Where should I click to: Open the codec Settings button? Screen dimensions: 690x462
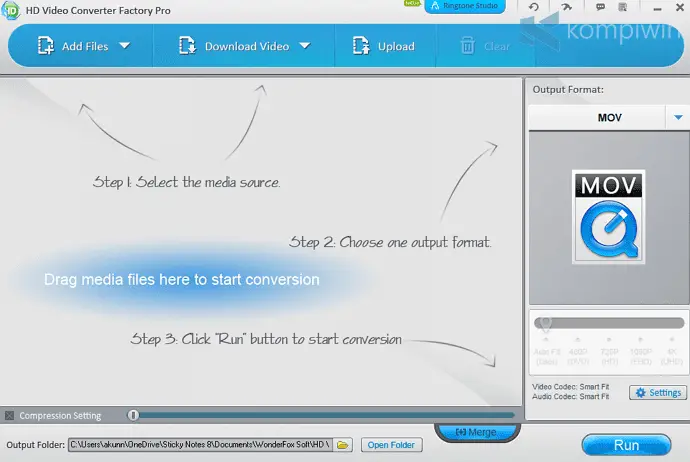pyautogui.click(x=657, y=393)
